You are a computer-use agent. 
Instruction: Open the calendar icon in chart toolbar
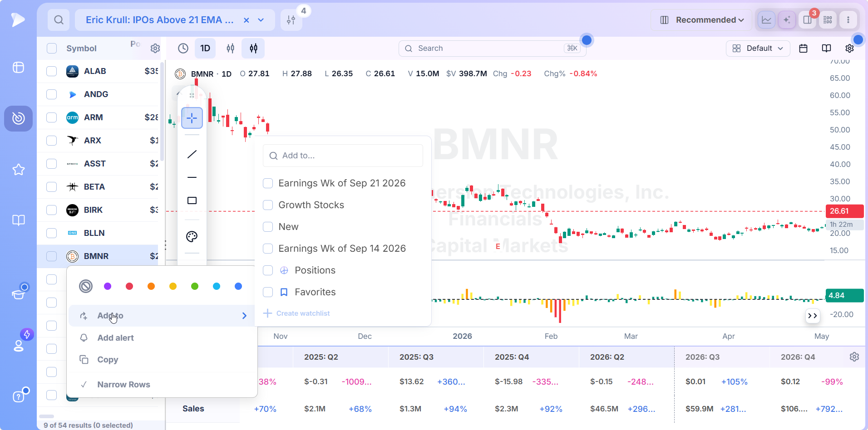803,49
